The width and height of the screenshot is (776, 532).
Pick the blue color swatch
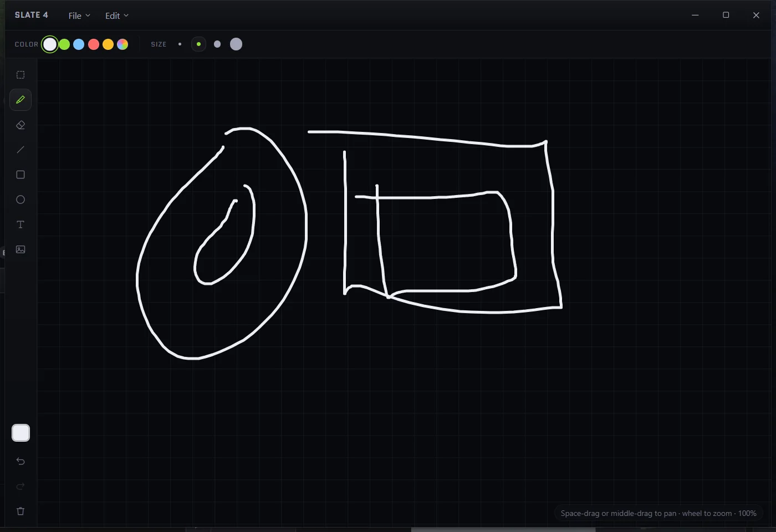[79, 44]
